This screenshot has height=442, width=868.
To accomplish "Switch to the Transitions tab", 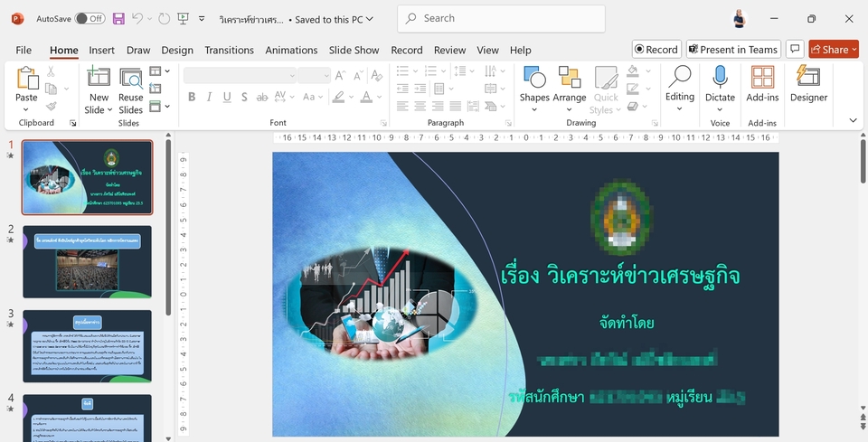I will (229, 50).
